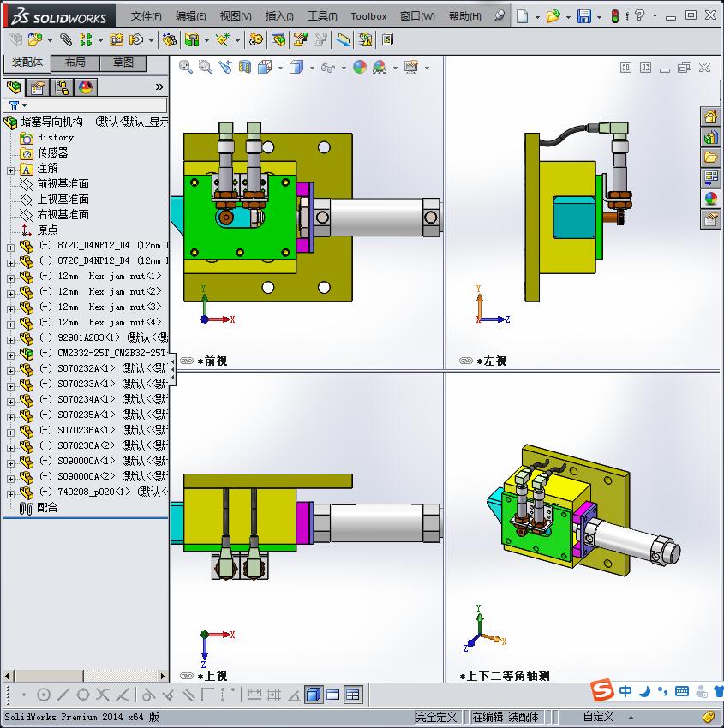
Task: Click the Display Style cube icon
Action: pyautogui.click(x=296, y=67)
